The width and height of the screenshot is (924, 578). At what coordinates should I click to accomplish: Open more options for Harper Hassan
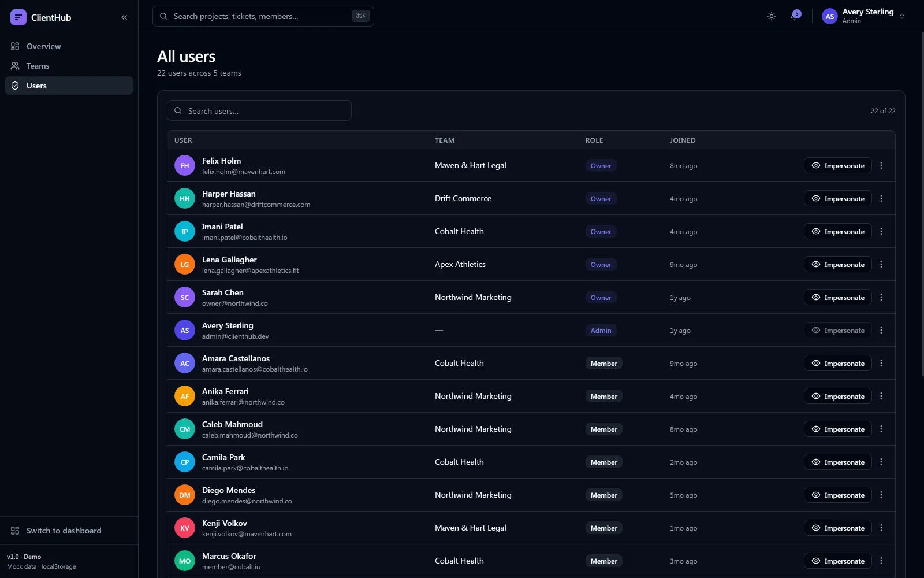(881, 198)
